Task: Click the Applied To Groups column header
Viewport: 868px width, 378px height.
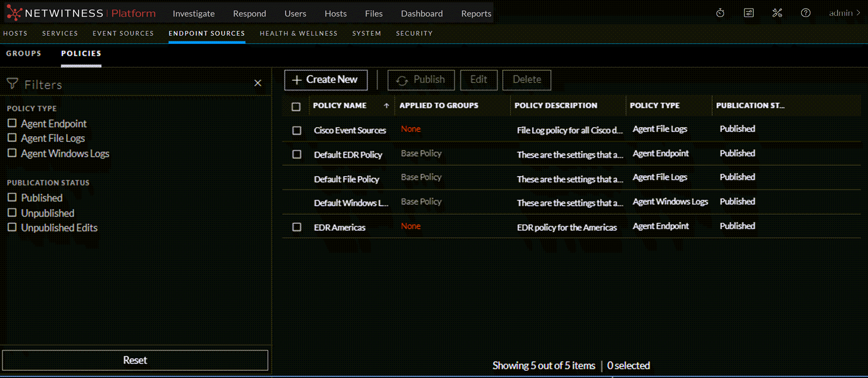Action: click(x=439, y=105)
